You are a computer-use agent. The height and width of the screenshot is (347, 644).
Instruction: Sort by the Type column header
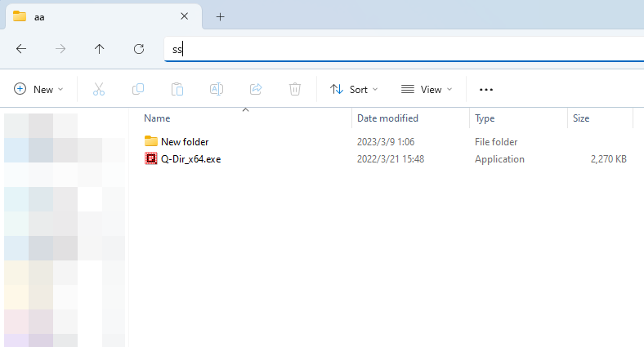485,118
